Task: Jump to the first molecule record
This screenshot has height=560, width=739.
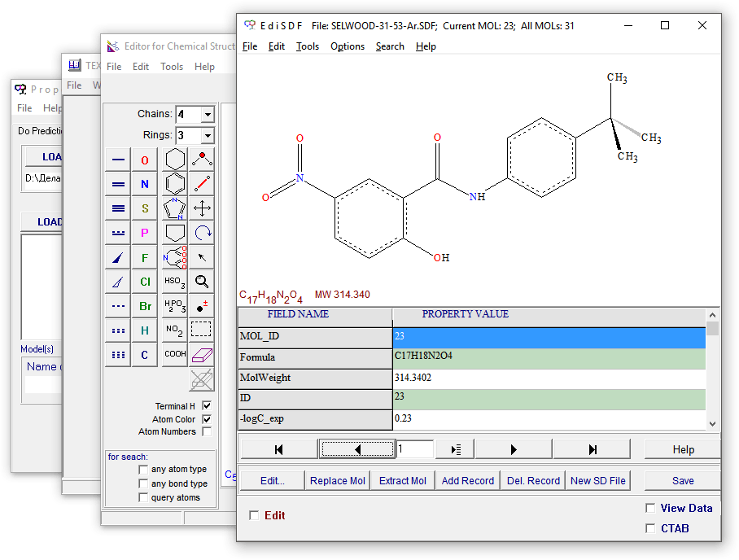Action: tap(278, 449)
